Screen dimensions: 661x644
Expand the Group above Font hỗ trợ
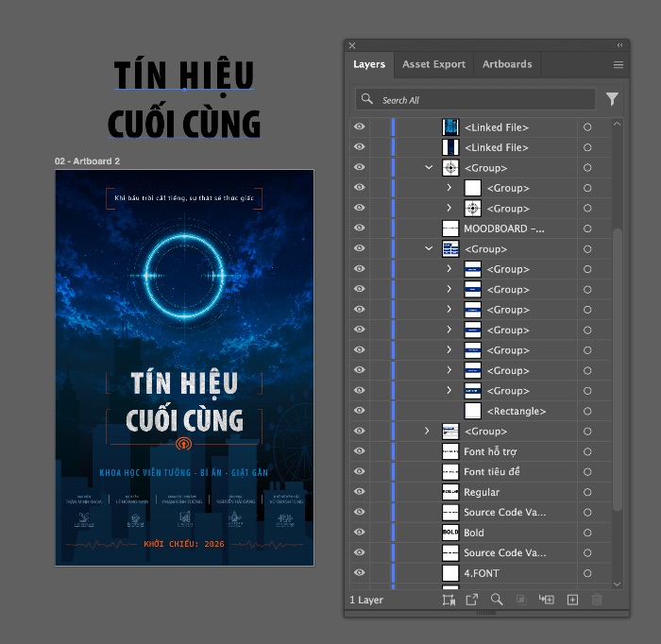(427, 431)
